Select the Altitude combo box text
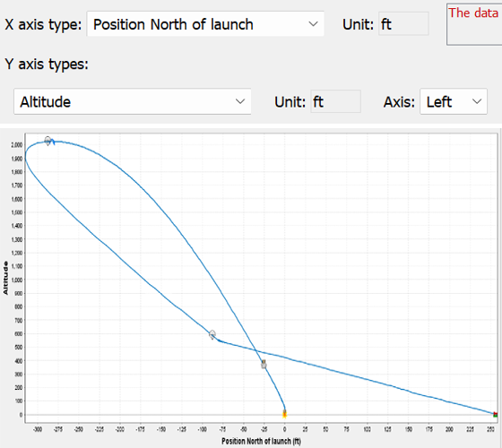Viewport: 502px width, 448px height. [45, 102]
